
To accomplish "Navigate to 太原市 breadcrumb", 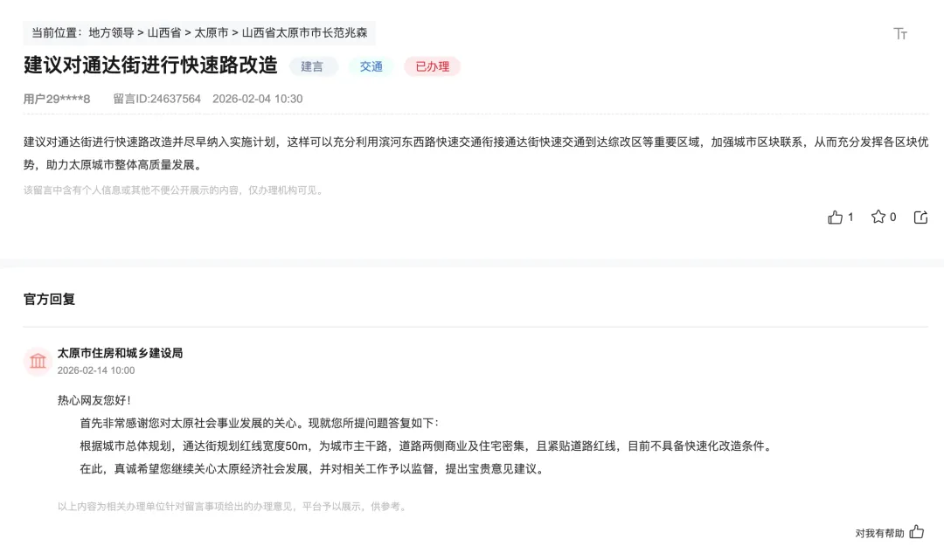I will point(212,33).
